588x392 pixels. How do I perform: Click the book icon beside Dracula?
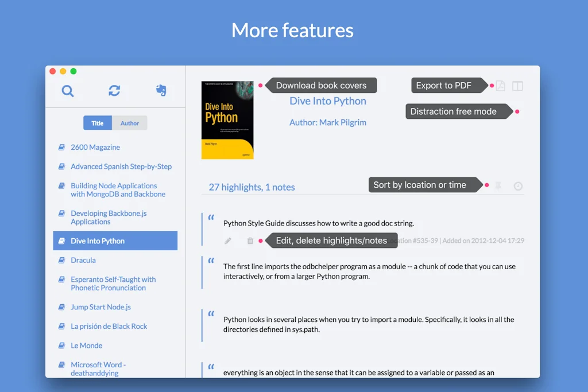61,259
